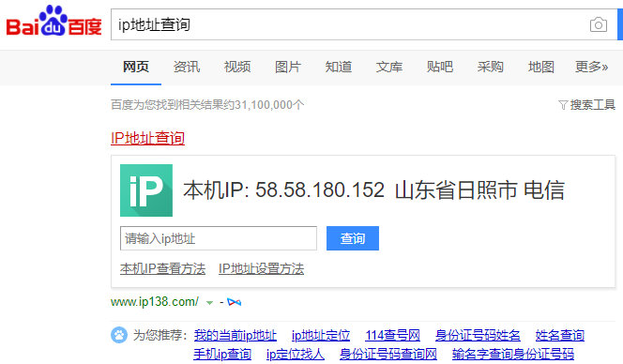
Task: Expand the www.ip138.com dropdown arrow
Action: tap(209, 303)
